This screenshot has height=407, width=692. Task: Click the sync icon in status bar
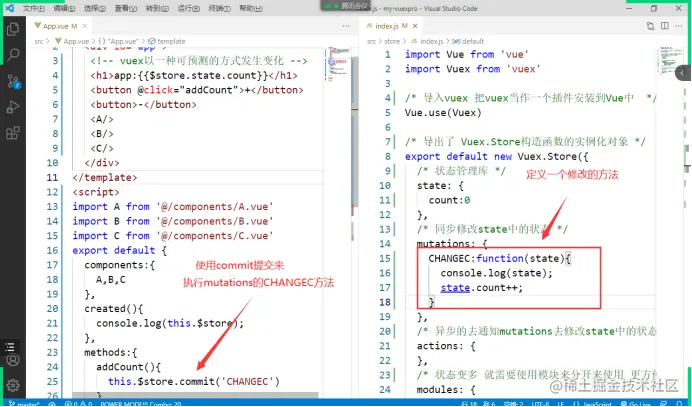tap(52, 404)
